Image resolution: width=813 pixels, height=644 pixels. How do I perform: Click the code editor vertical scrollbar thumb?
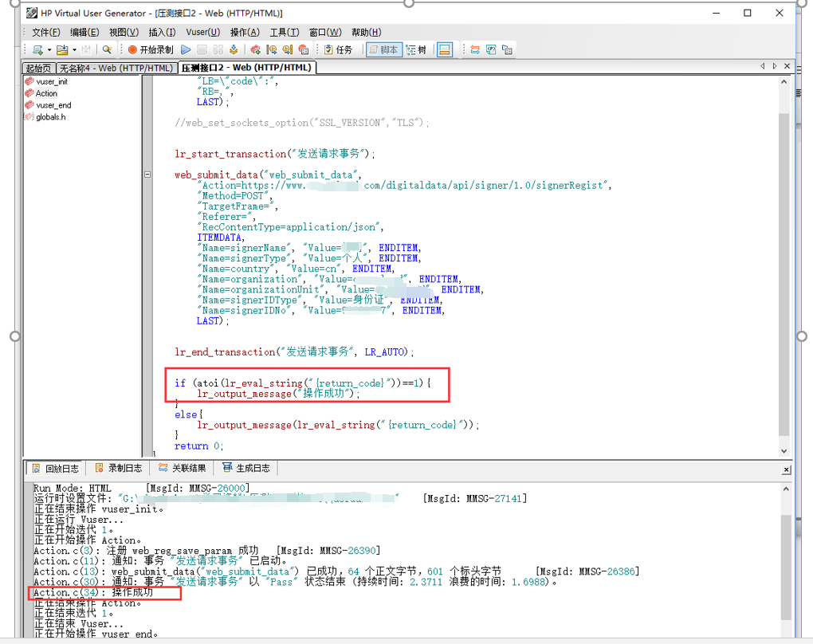coord(784,274)
